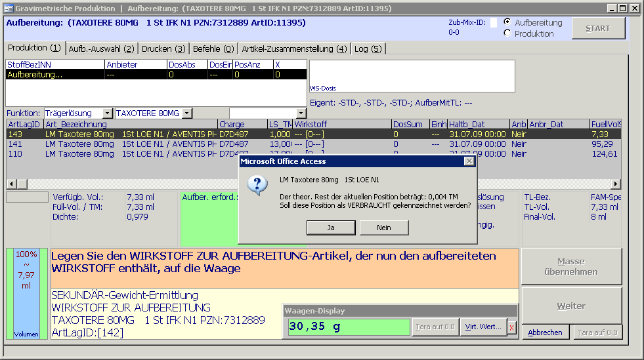Switch to the Befehle (0) tab
Screen dimensions: 644x360
coord(213,49)
